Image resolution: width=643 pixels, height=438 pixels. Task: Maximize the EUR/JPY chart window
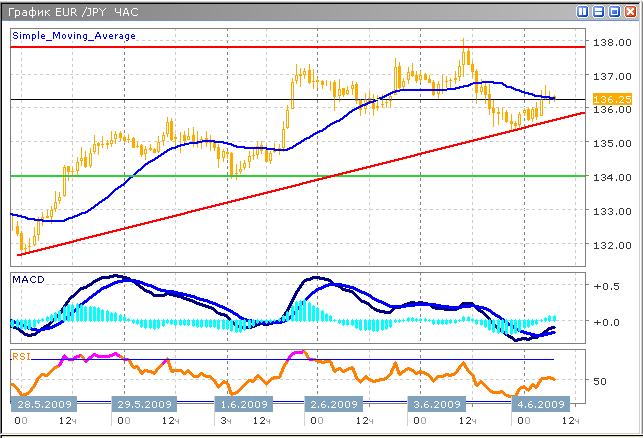613,11
